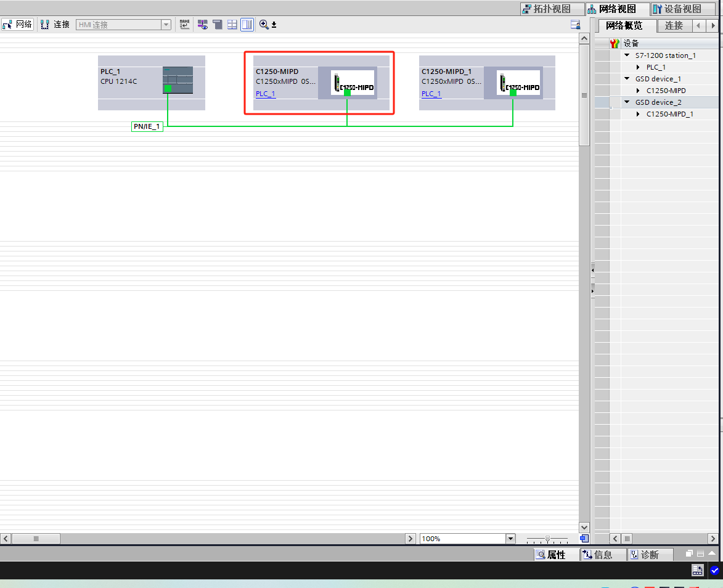Screen dimensions: 723x588
Task: Open the 诊断 diagnostics panel tab
Action: pos(643,555)
